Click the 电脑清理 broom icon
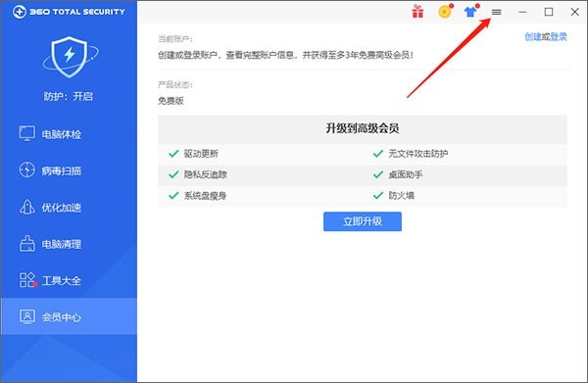 point(27,244)
